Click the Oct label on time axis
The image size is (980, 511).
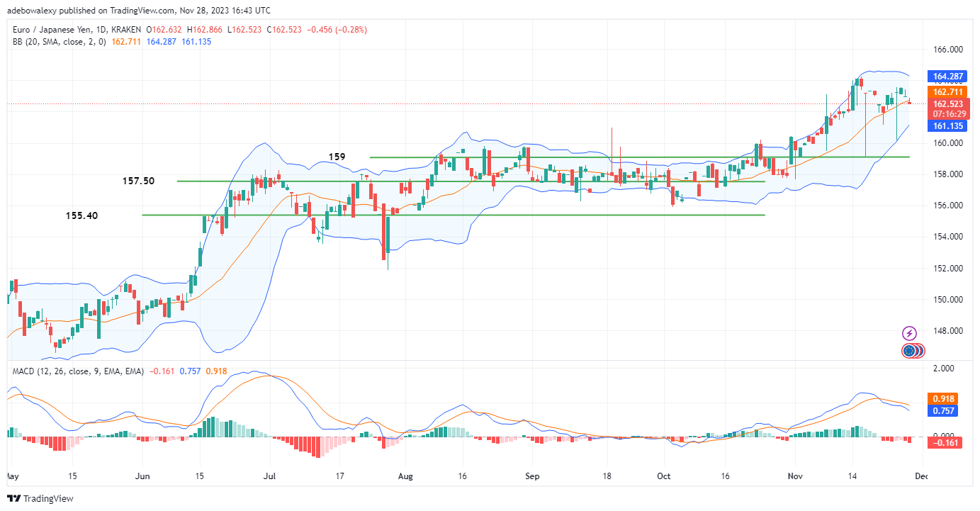664,477
